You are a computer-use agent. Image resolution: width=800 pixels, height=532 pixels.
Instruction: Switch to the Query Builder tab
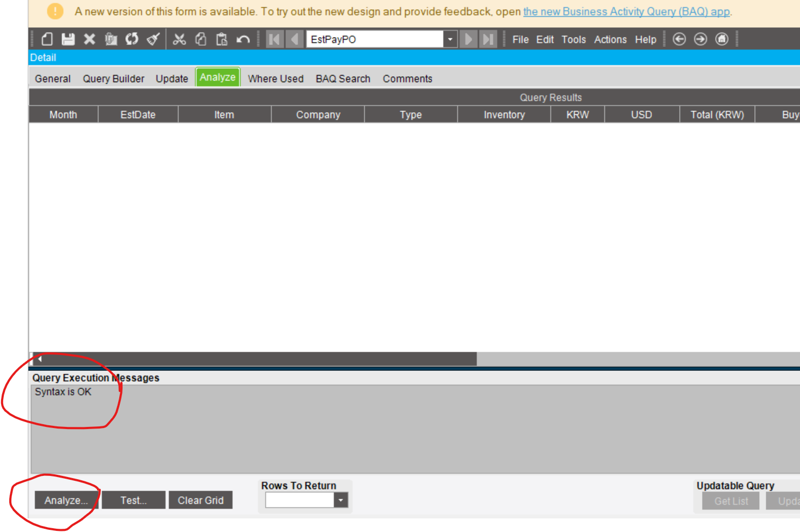click(113, 79)
